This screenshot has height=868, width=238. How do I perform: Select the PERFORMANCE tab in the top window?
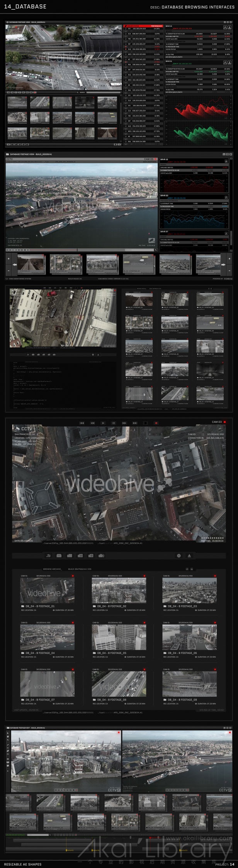pos(156,27)
